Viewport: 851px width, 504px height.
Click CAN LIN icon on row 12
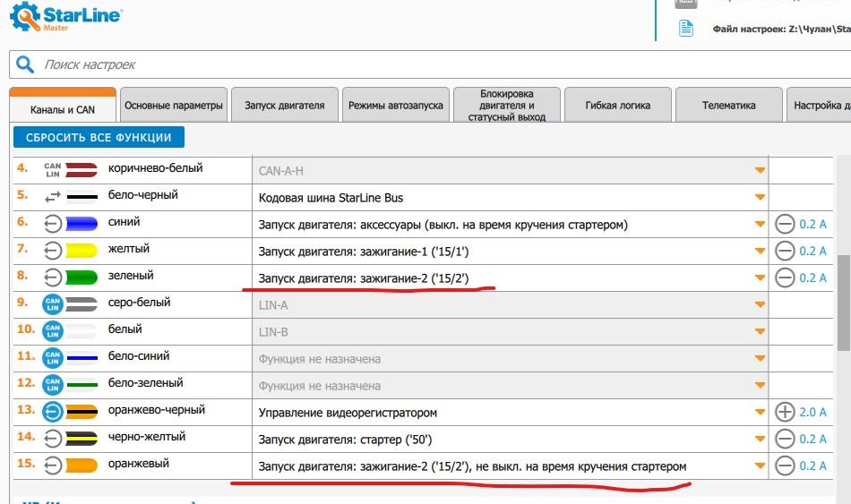click(x=52, y=385)
